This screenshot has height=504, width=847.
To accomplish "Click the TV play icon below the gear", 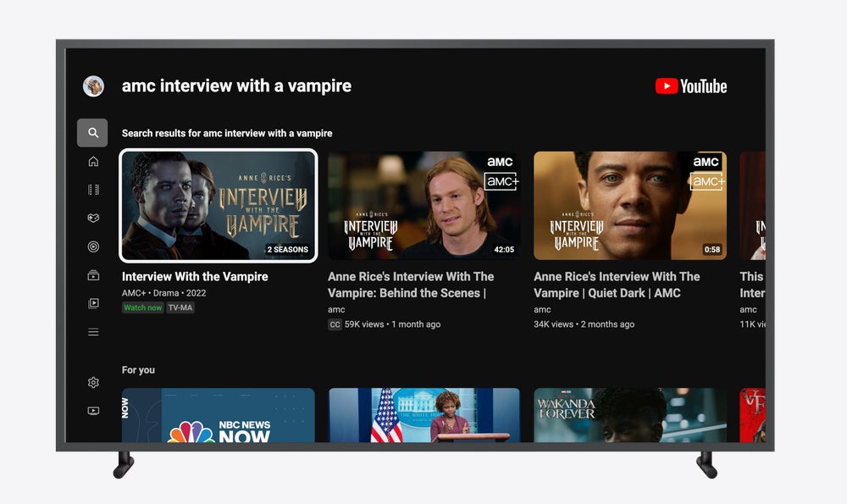I will click(x=93, y=411).
